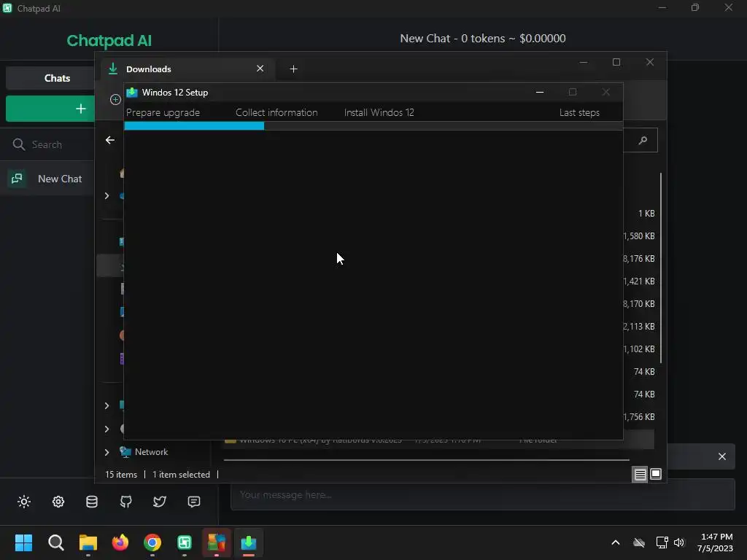
Task: Open the clock showing 1:47 PM
Action: coord(716,542)
